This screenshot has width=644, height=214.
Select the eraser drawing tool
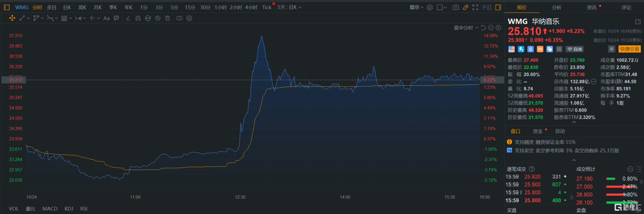coord(128,18)
